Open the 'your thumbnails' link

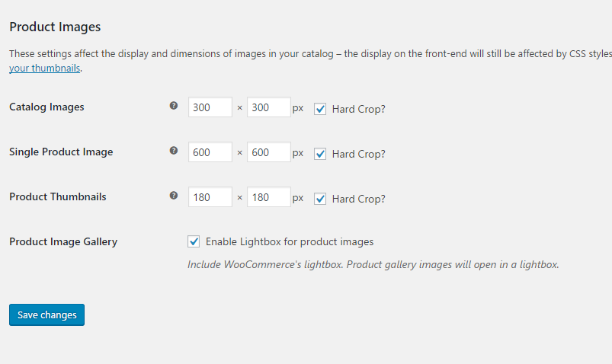click(x=44, y=68)
